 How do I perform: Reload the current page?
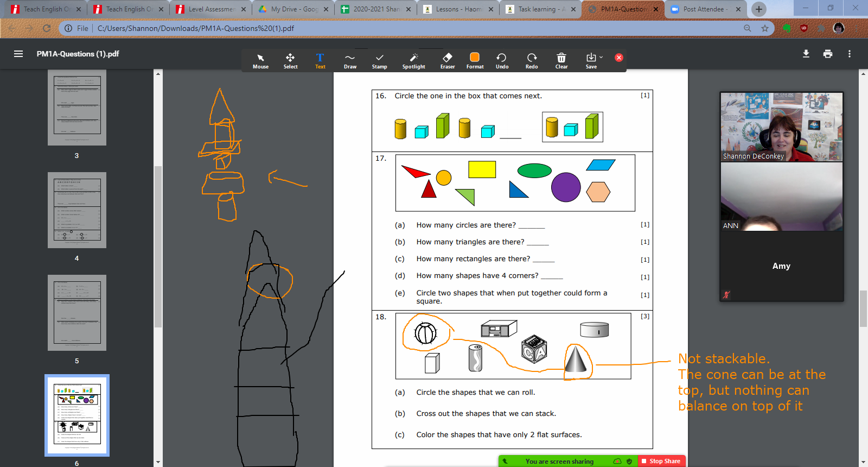(47, 28)
